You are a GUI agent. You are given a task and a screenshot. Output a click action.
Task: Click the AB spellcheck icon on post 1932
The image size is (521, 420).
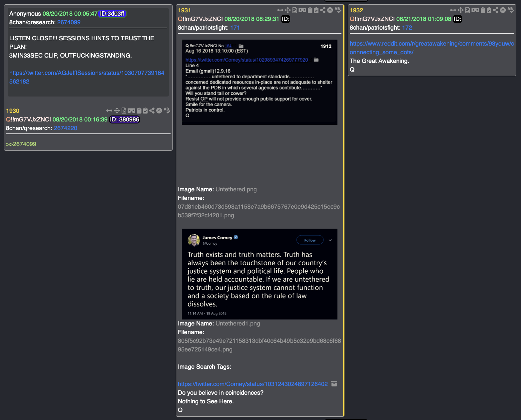point(511,10)
